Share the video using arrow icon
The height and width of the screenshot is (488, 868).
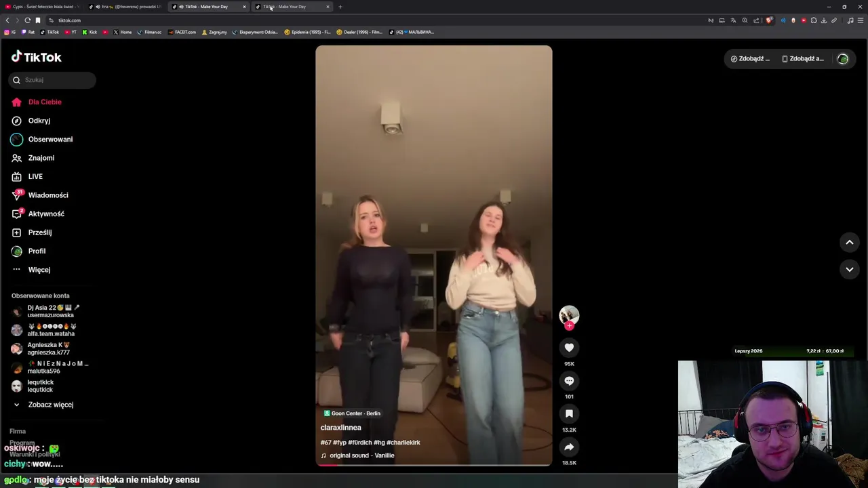569,447
